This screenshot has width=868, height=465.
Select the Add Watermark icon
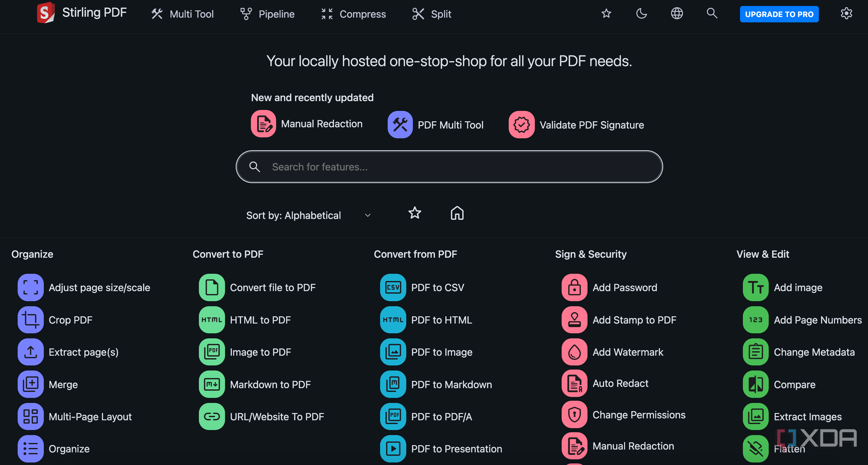click(x=574, y=352)
